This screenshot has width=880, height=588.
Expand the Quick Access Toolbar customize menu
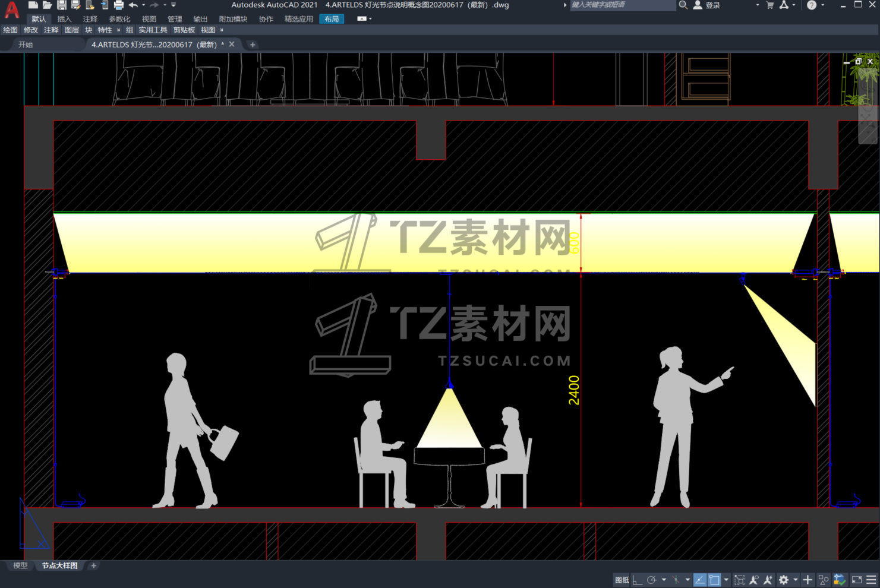pyautogui.click(x=174, y=5)
